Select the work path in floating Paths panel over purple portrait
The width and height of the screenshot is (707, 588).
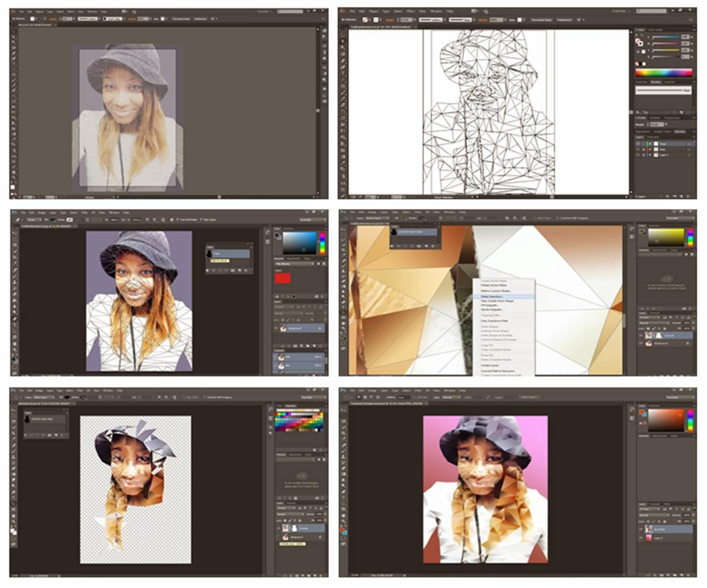point(229,254)
